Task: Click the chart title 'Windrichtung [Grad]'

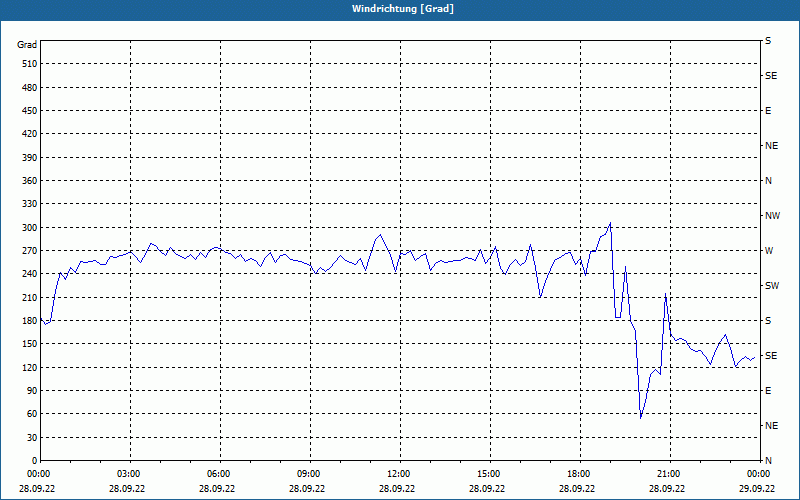Action: click(x=403, y=9)
